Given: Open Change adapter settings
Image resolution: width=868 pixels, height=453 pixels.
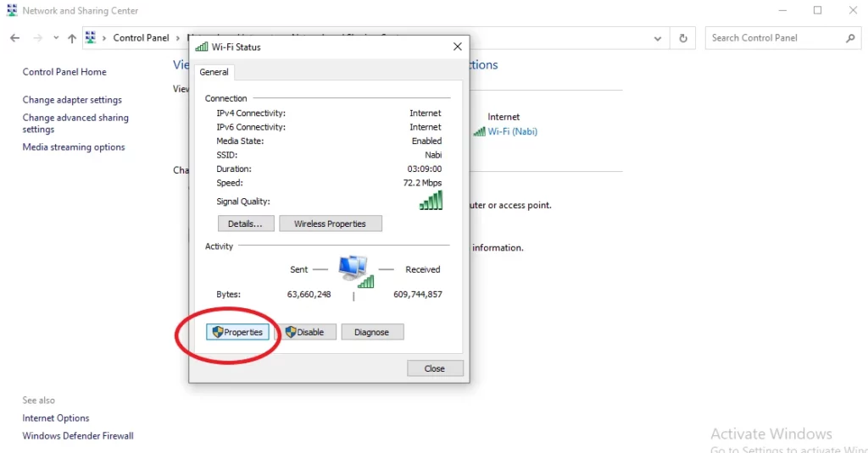Looking at the screenshot, I should pyautogui.click(x=72, y=100).
